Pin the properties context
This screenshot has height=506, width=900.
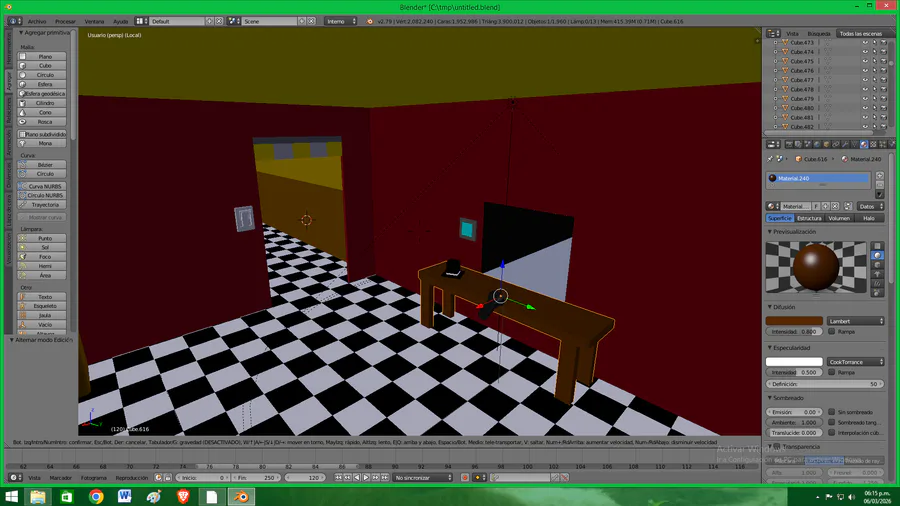pos(770,159)
